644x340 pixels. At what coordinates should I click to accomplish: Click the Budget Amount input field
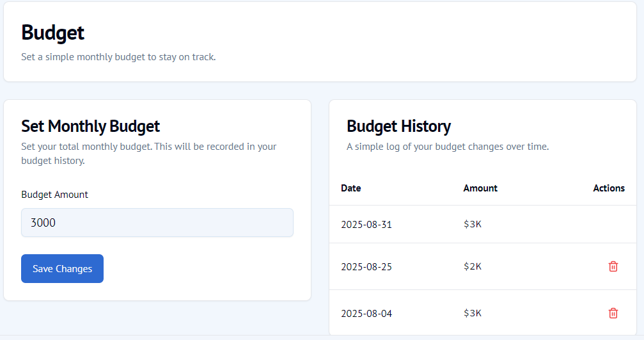(x=157, y=223)
